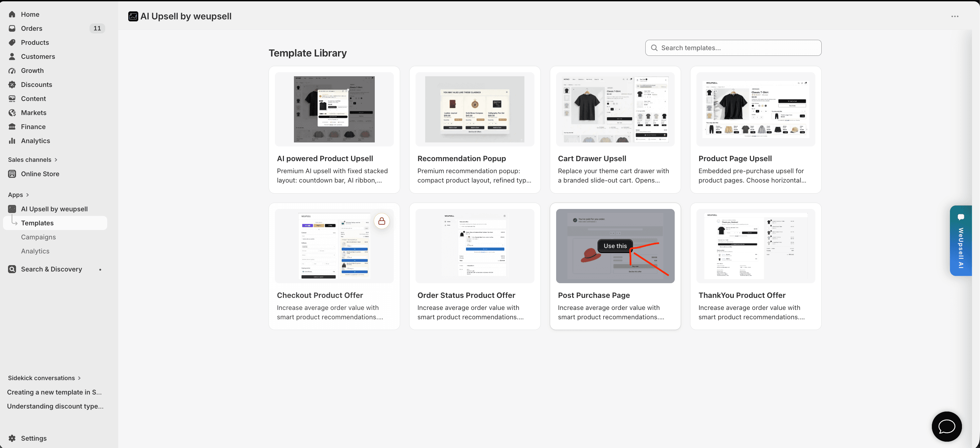
Task: Click the Template Library heading
Action: [x=307, y=53]
